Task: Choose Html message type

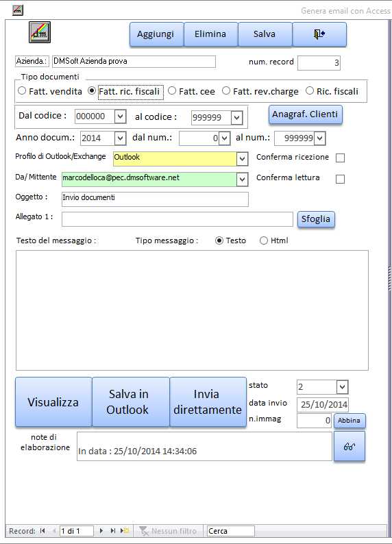Action: point(264,240)
